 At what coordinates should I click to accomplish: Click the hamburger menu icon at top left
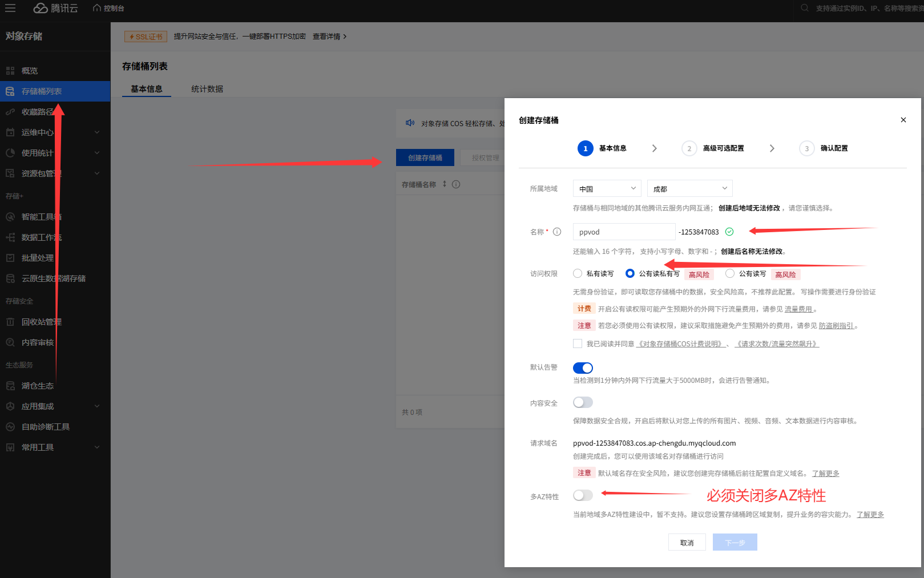(x=10, y=8)
